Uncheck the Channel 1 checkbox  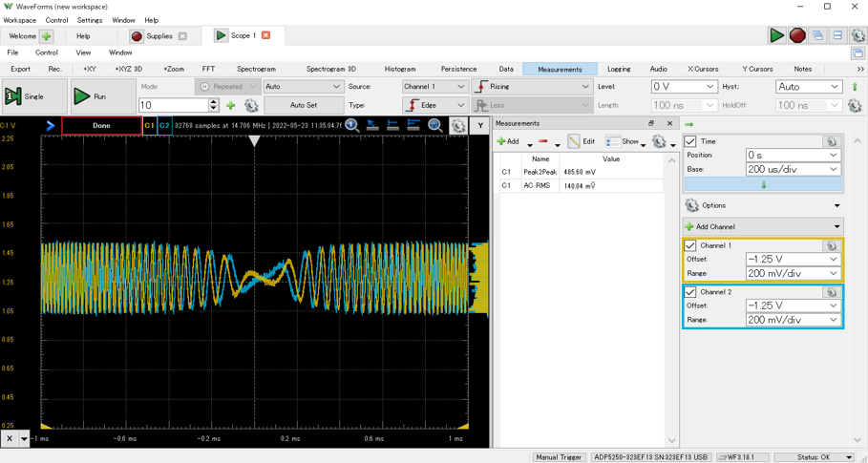690,245
